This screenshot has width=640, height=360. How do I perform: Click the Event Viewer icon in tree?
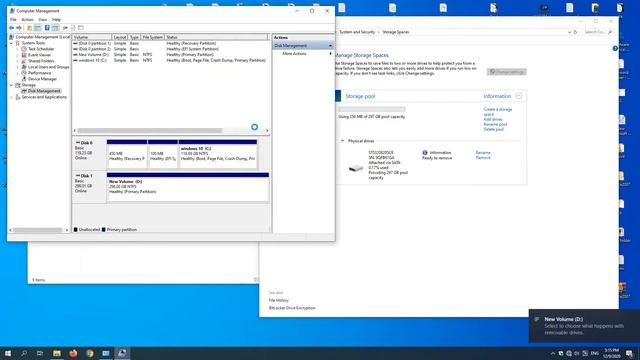click(24, 55)
